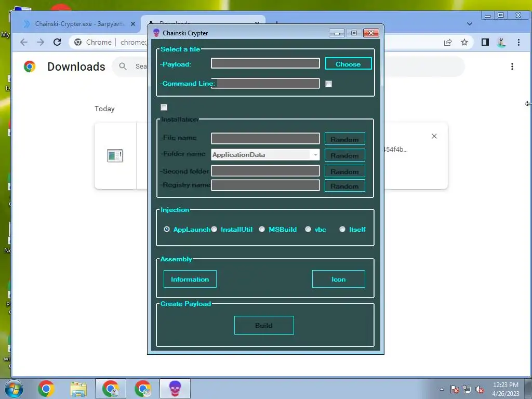Go forward in Chrome browser
532x399 pixels.
point(41,42)
